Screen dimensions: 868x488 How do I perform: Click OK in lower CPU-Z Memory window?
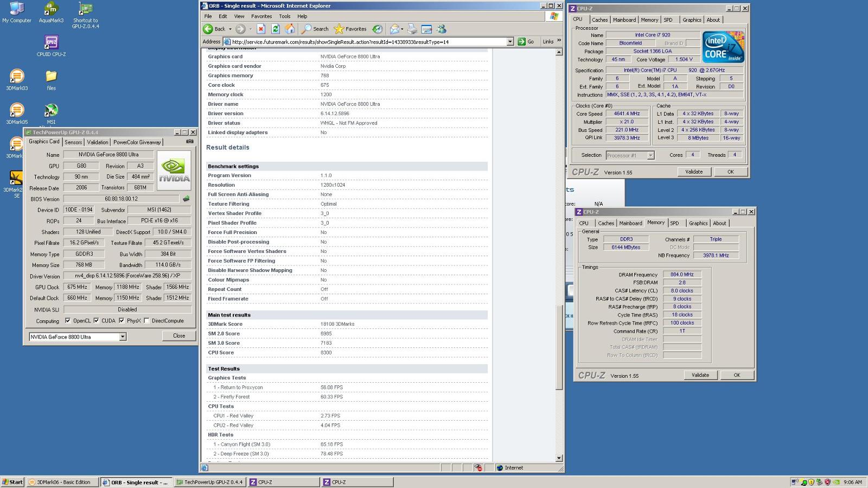click(737, 375)
